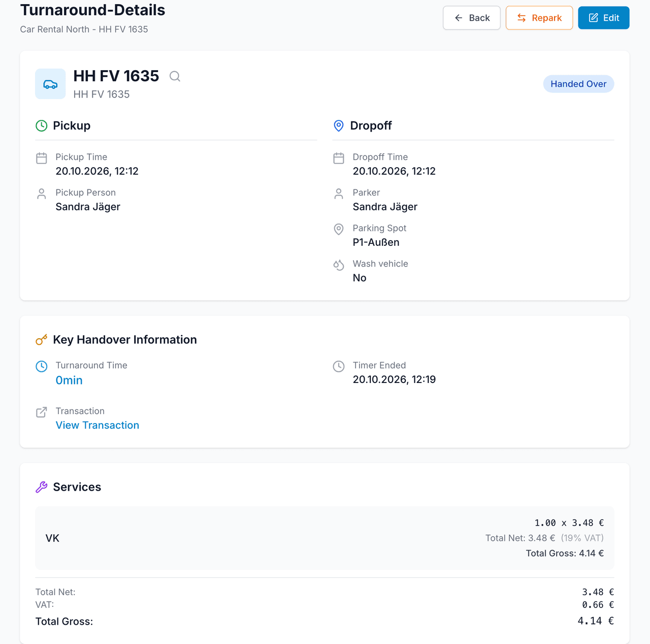
Task: Click the Sandra Jäger name under Pickup Person
Action: pos(88,207)
